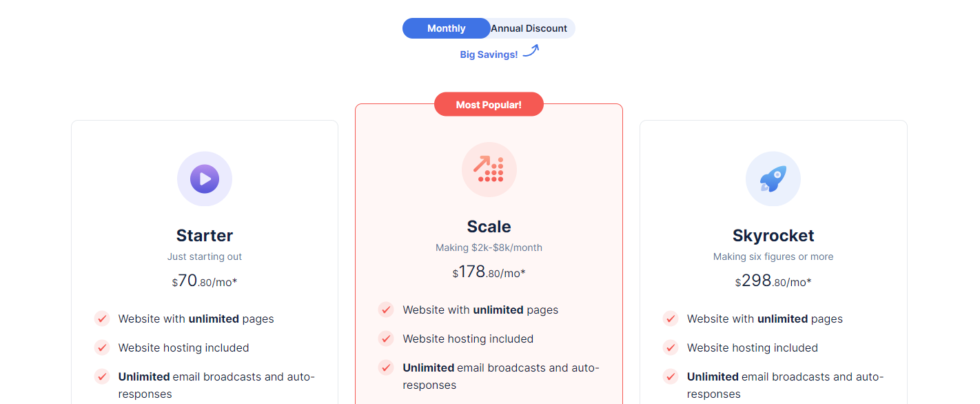This screenshot has width=980, height=404.
Task: Switch billing to Annual Discount
Action: 531,28
